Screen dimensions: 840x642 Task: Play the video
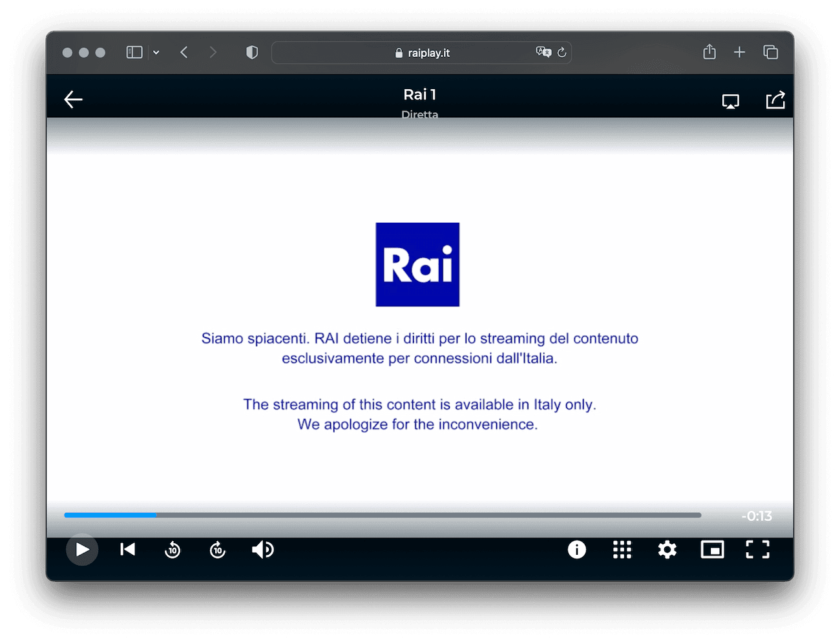point(82,550)
